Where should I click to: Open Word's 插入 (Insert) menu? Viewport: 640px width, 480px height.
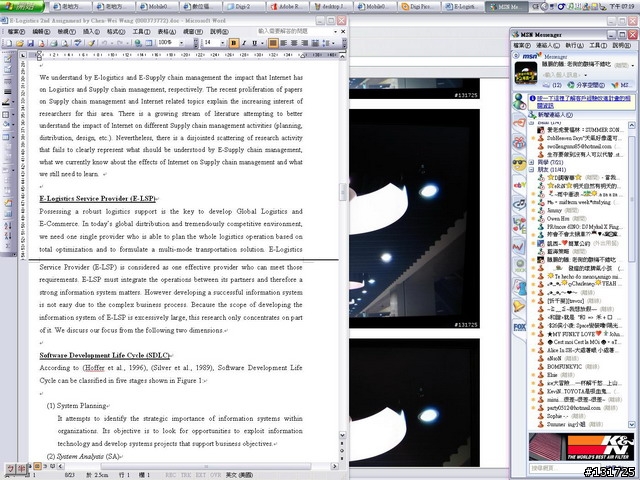point(91,31)
